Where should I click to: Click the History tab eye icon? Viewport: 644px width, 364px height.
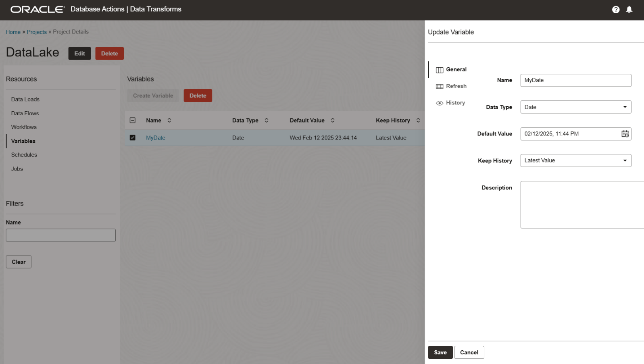[x=440, y=103]
